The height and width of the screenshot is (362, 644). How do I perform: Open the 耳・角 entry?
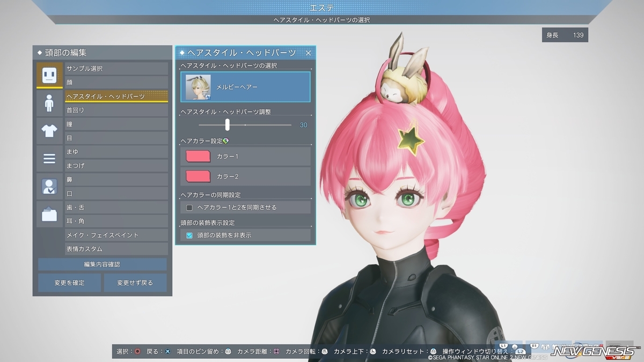pyautogui.click(x=116, y=221)
